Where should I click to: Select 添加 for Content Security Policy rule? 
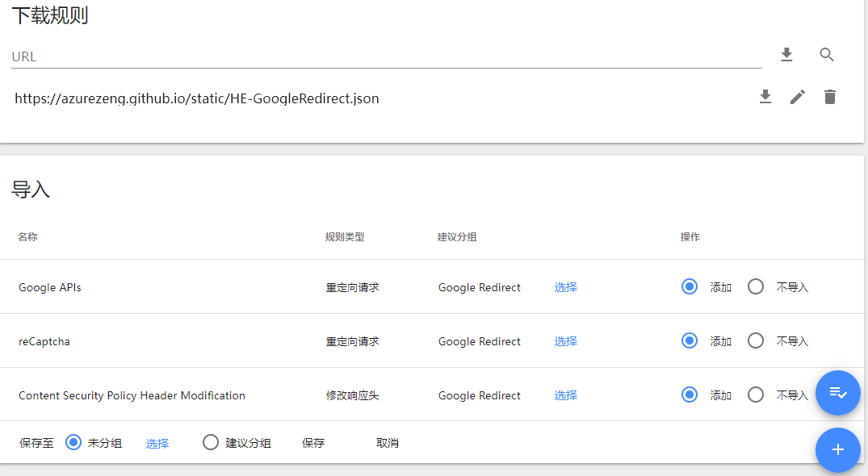[690, 395]
